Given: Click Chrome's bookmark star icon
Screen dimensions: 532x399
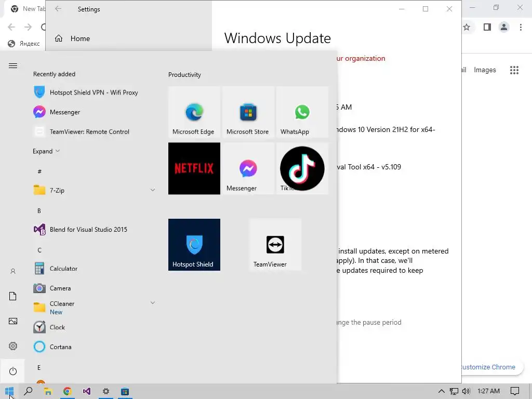Looking at the screenshot, I should pyautogui.click(x=467, y=27).
